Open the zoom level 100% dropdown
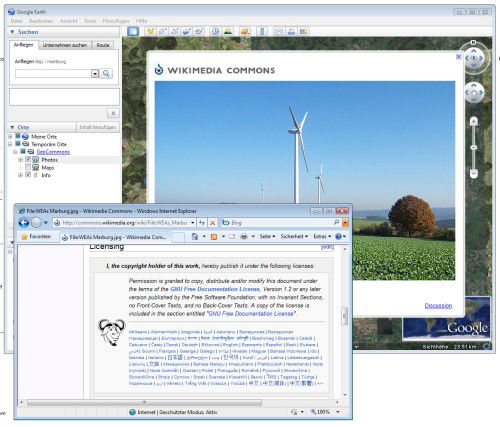The height and width of the screenshot is (427, 500). point(338,412)
